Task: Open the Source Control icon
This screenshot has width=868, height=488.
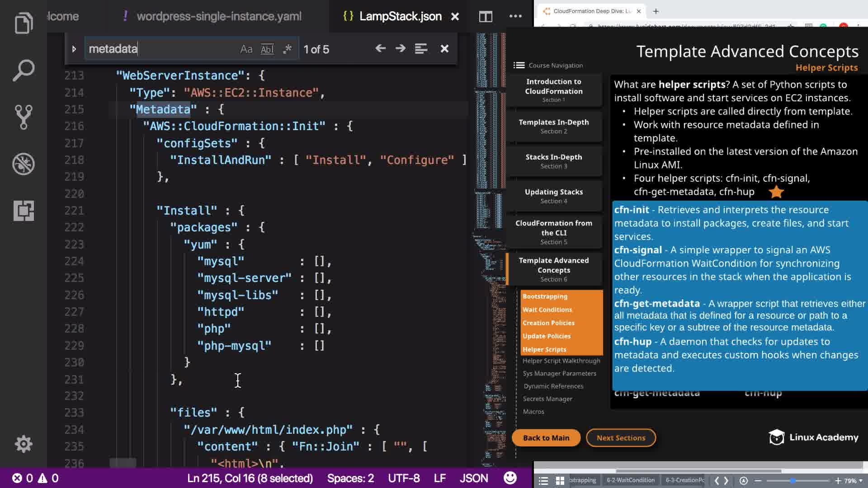Action: pos(24,117)
